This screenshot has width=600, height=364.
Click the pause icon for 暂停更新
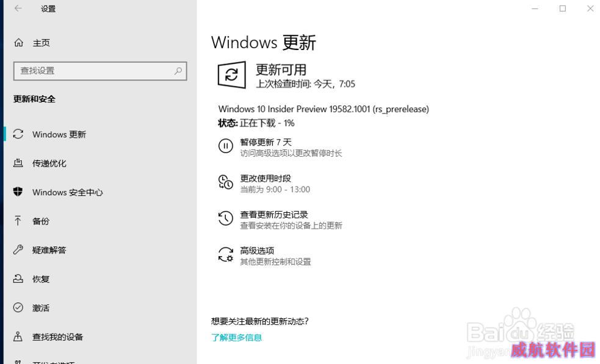(225, 146)
